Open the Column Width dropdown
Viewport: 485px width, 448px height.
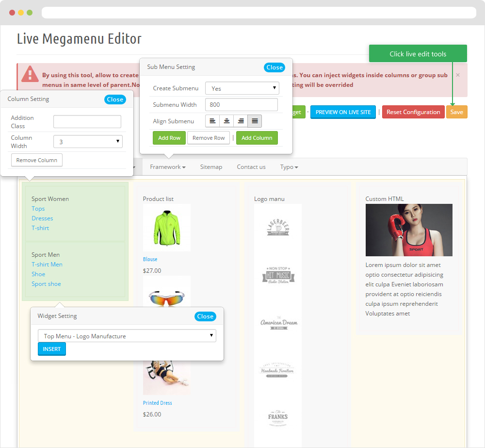(88, 142)
